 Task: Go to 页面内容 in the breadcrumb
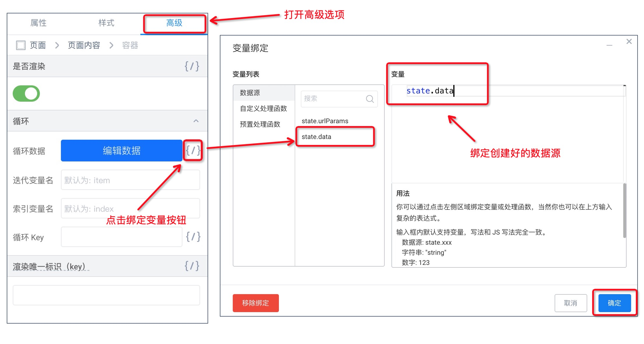pos(84,45)
